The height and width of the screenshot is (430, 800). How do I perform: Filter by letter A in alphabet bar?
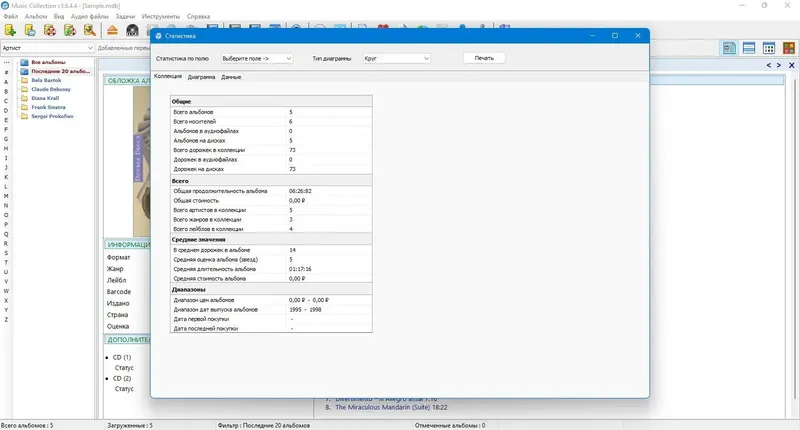pyautogui.click(x=6, y=82)
